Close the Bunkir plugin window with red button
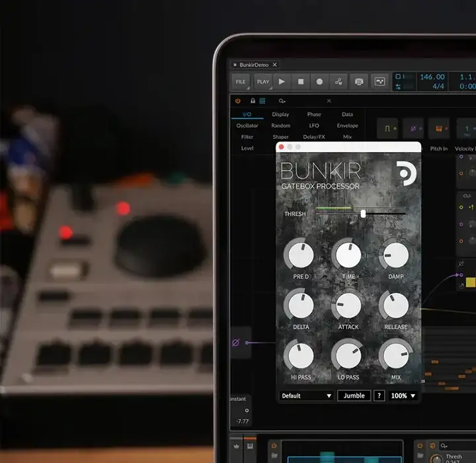The height and width of the screenshot is (463, 476). (282, 147)
